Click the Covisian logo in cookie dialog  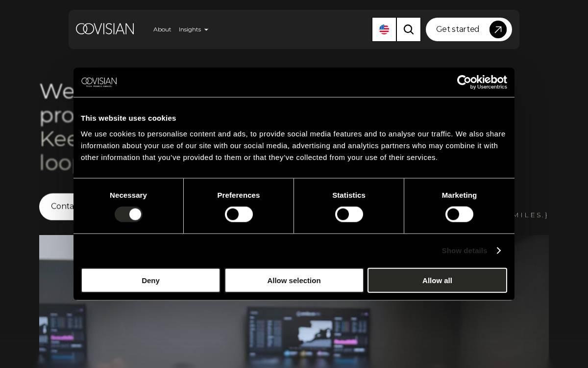point(99,82)
